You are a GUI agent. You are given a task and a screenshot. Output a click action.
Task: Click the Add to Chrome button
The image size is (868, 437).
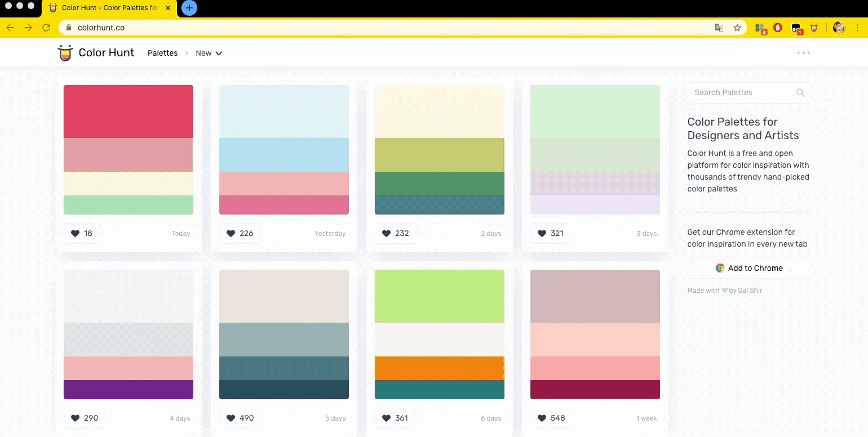click(749, 268)
